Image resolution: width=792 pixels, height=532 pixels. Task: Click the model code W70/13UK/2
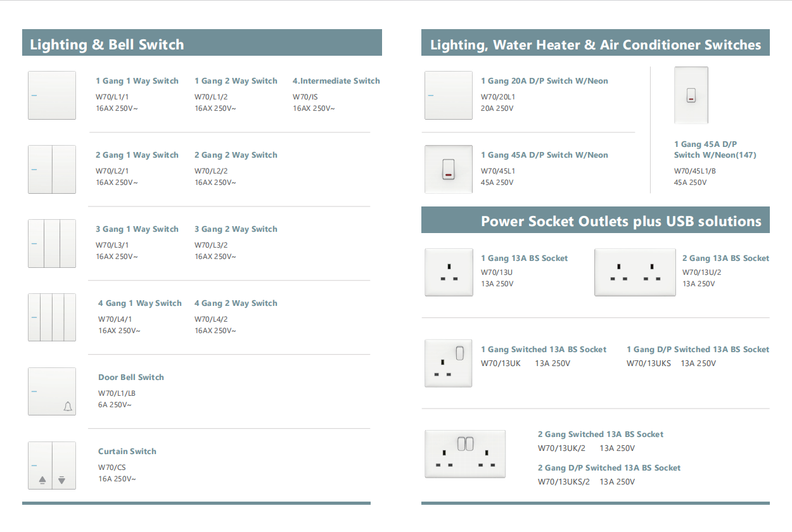click(x=562, y=448)
